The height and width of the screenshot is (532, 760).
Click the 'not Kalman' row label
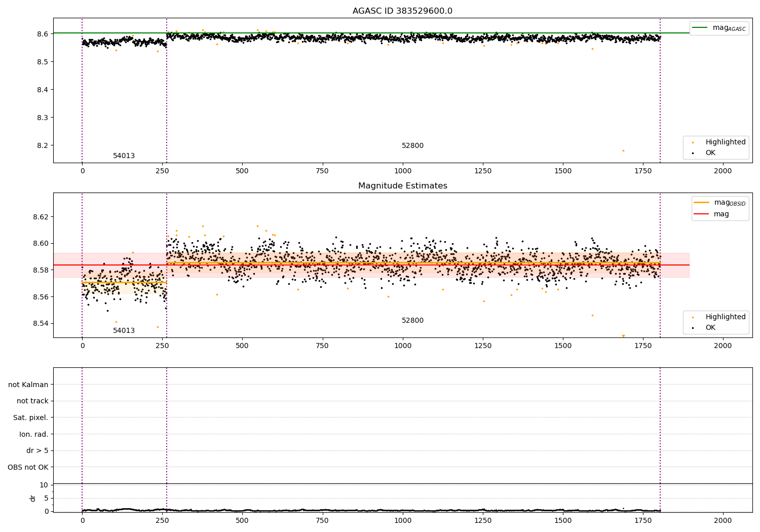coord(28,385)
